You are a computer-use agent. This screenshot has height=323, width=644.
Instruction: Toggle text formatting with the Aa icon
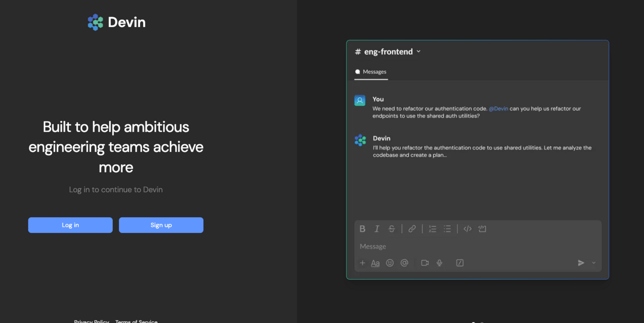tap(375, 263)
